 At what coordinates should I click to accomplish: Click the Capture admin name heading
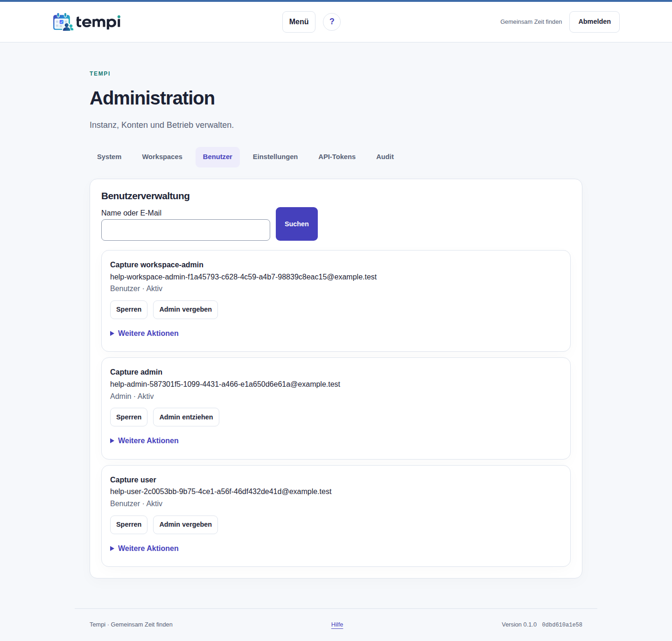click(x=136, y=372)
